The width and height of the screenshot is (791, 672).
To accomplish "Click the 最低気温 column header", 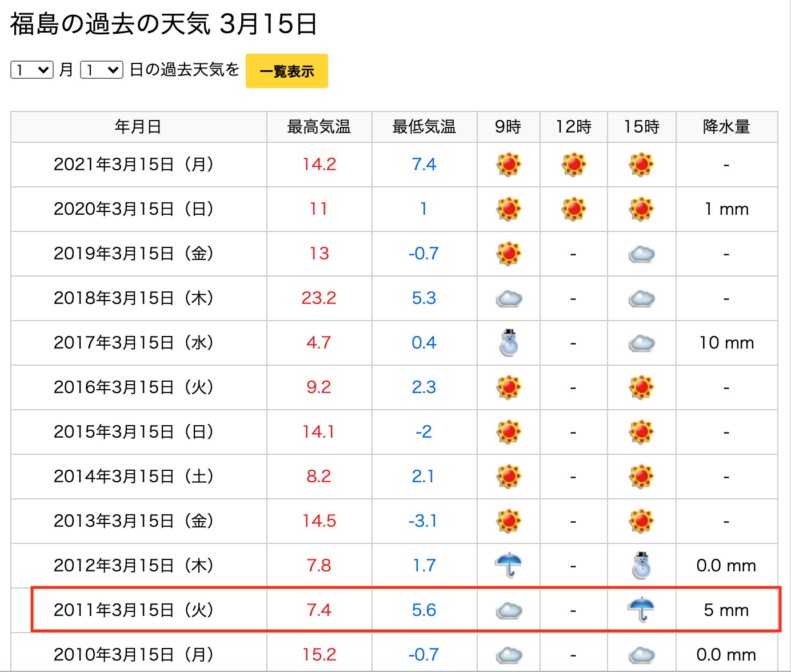I will point(424,127).
